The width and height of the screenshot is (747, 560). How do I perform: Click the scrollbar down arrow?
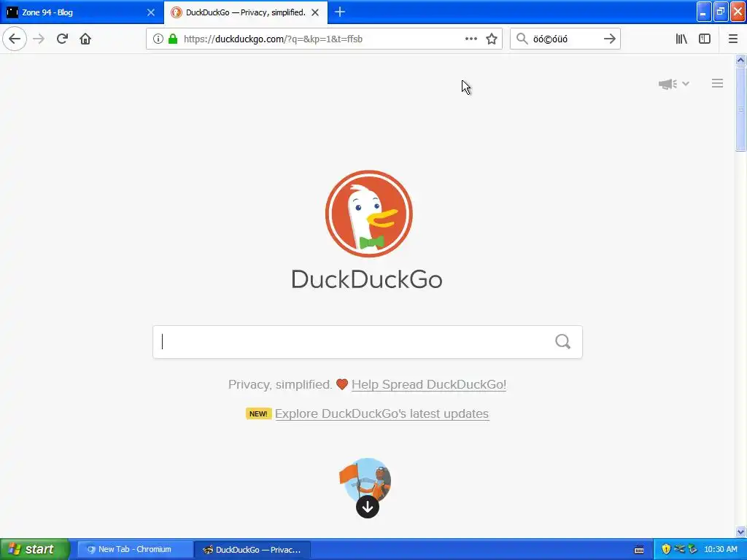(740, 532)
